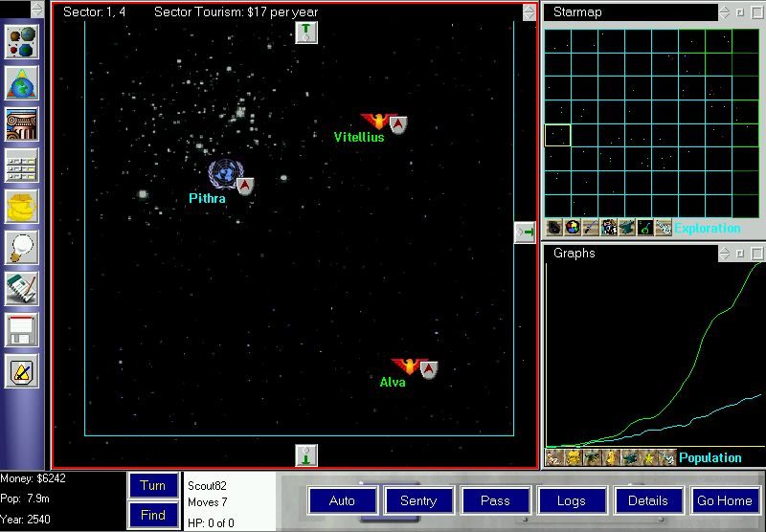The image size is (766, 532).
Task: Click the Starmap panel up-down arrows
Action: (726, 12)
